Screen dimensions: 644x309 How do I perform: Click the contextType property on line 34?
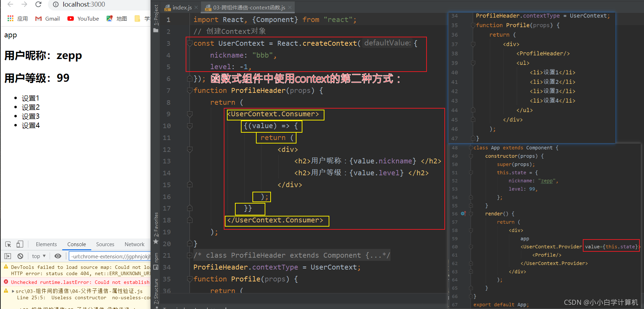tap(275, 267)
